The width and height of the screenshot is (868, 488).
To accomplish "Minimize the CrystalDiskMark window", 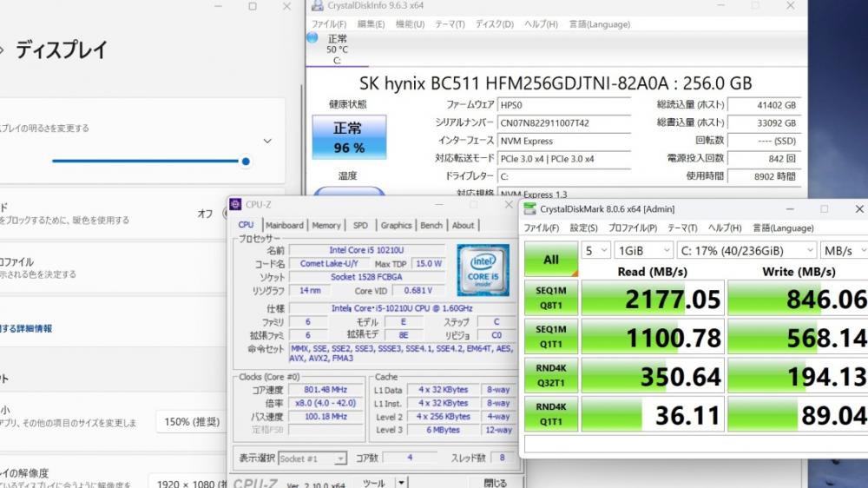I will click(790, 208).
